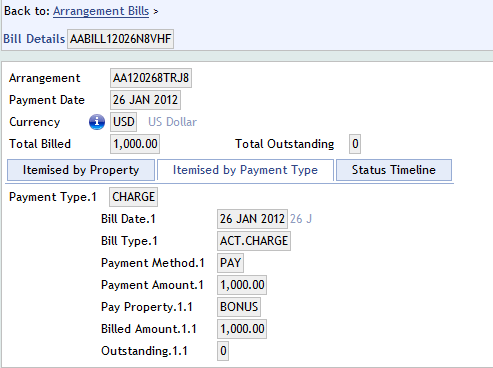Click the Total Billed amount field
This screenshot has width=493, height=368.
coord(135,144)
